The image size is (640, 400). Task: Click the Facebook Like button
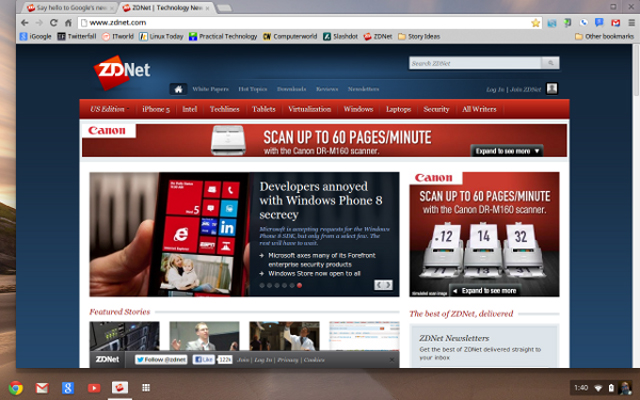(203, 360)
